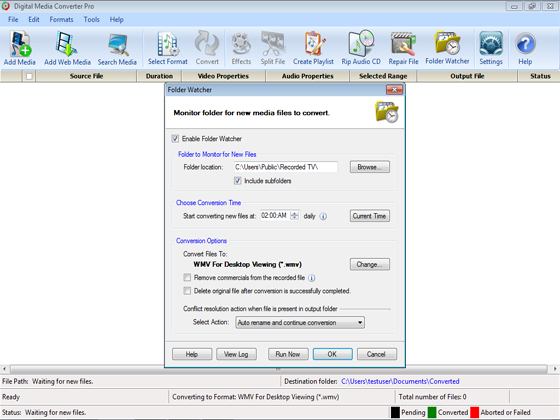Click the Audio Properties column header
The height and width of the screenshot is (420, 560).
point(307,76)
